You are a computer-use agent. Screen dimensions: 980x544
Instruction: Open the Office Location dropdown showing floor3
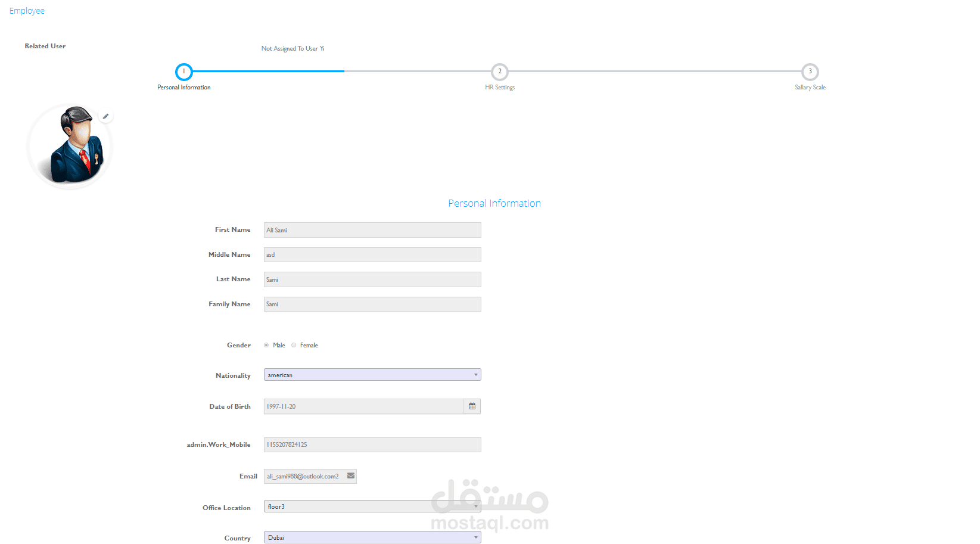coord(372,506)
